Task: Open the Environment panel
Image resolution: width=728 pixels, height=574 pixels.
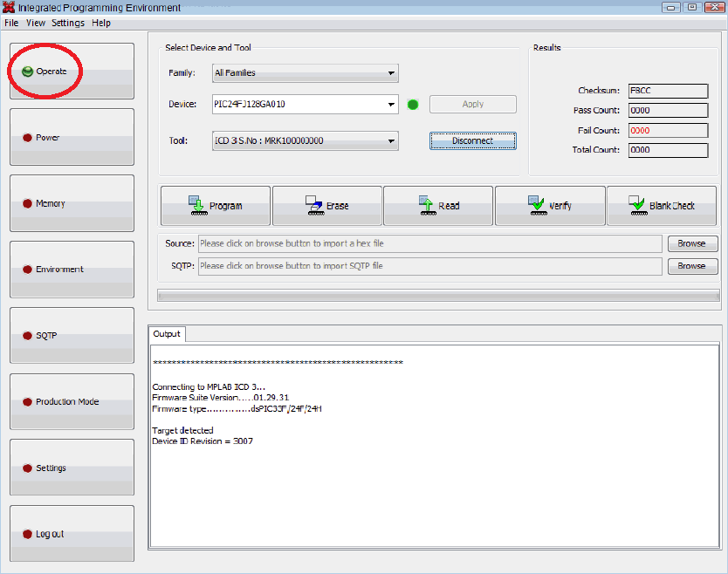Action: tap(72, 270)
